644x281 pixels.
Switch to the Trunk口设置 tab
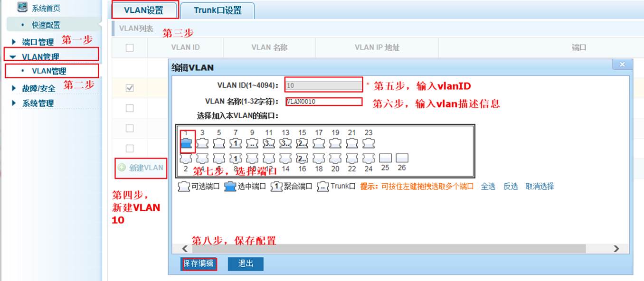(218, 10)
